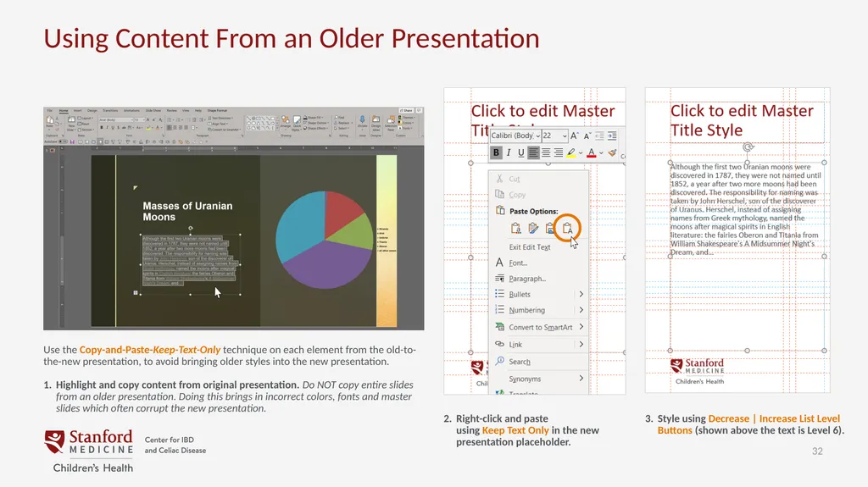
Task: Toggle Align Left in the mini toolbar
Action: 533,152
